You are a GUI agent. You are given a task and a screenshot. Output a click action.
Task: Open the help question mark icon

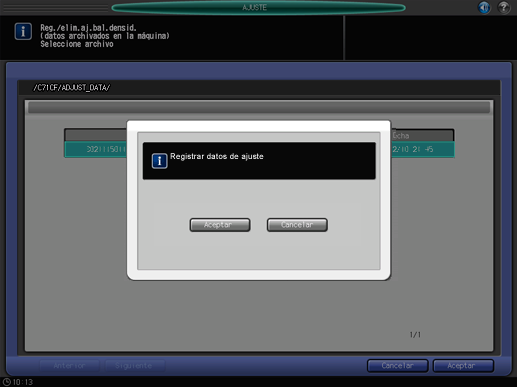pos(503,7)
